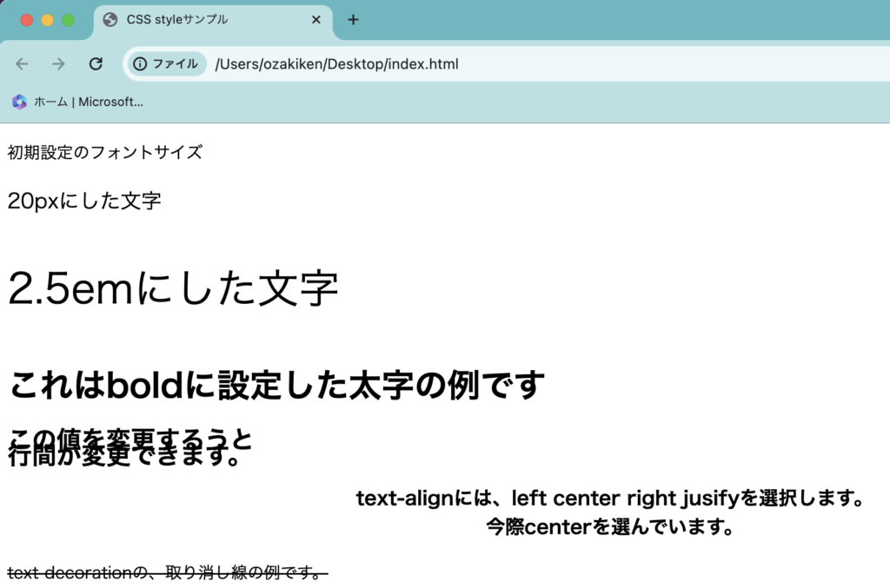Click the large 2.5emにした文字 text

point(172,289)
